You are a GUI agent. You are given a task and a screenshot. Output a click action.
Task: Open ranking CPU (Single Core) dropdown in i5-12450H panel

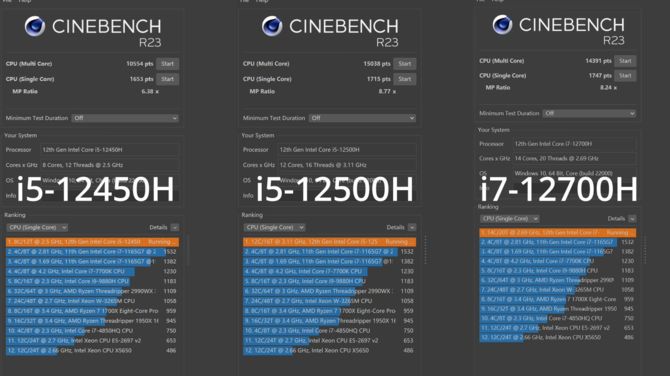click(37, 227)
